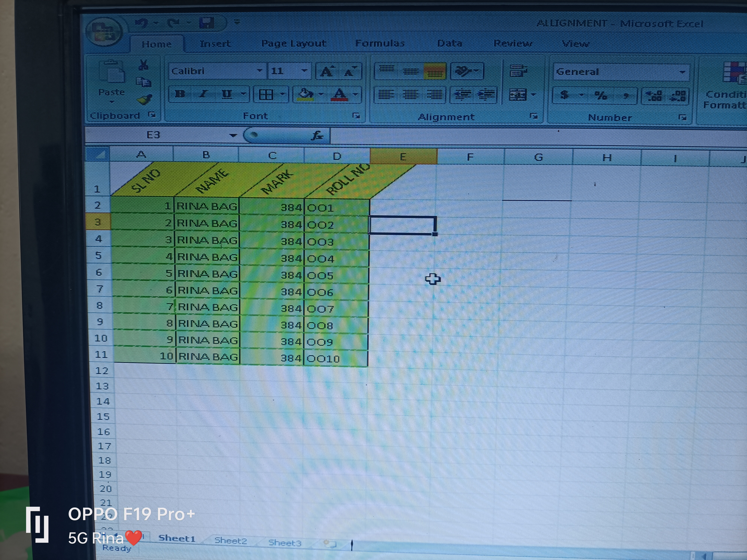The width and height of the screenshot is (747, 560).
Task: Click the Grow Font icon
Action: point(327,71)
